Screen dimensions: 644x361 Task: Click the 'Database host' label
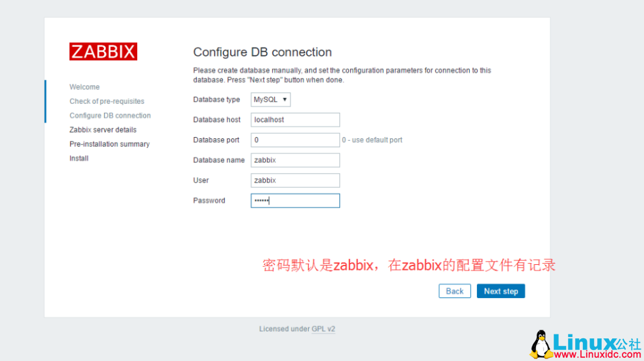[x=217, y=119]
